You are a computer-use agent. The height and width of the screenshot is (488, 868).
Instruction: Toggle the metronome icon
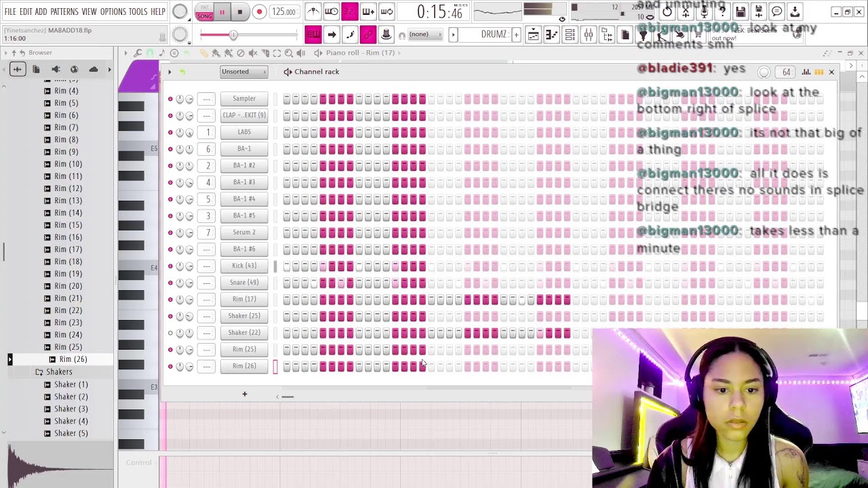click(x=313, y=12)
